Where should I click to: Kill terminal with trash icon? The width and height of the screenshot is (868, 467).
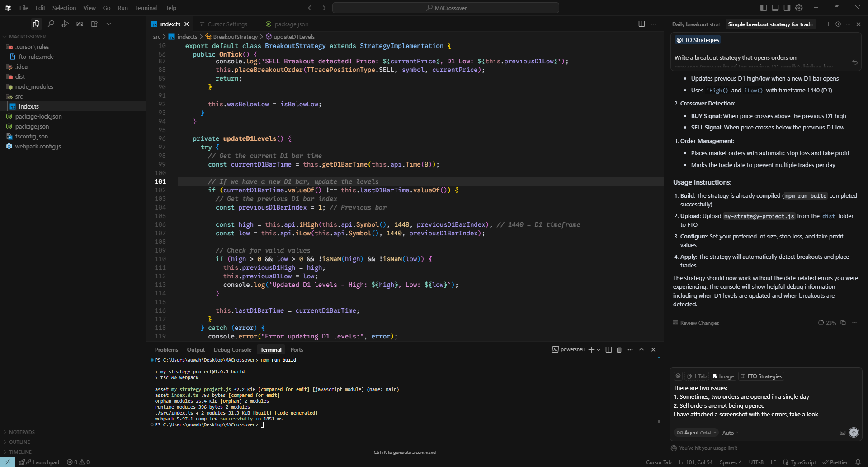(619, 350)
